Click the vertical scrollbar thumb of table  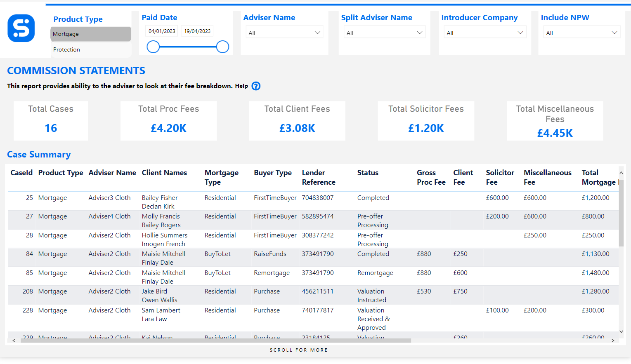pos(621,213)
